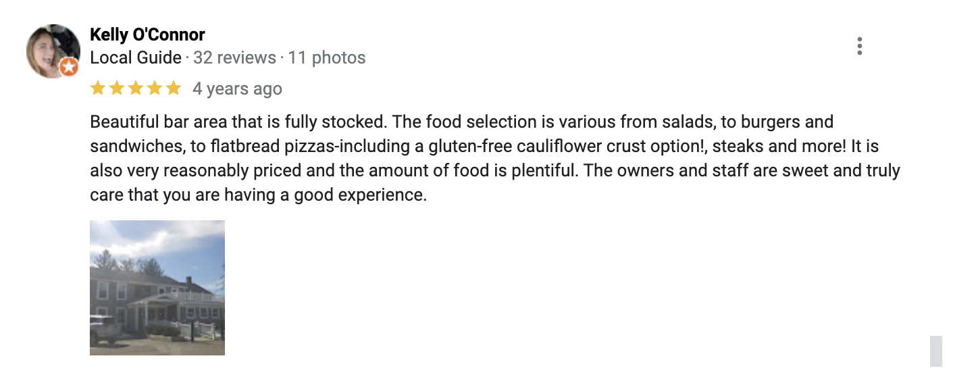Open the building photo thumbnail
The height and width of the screenshot is (373, 980).
[157, 288]
